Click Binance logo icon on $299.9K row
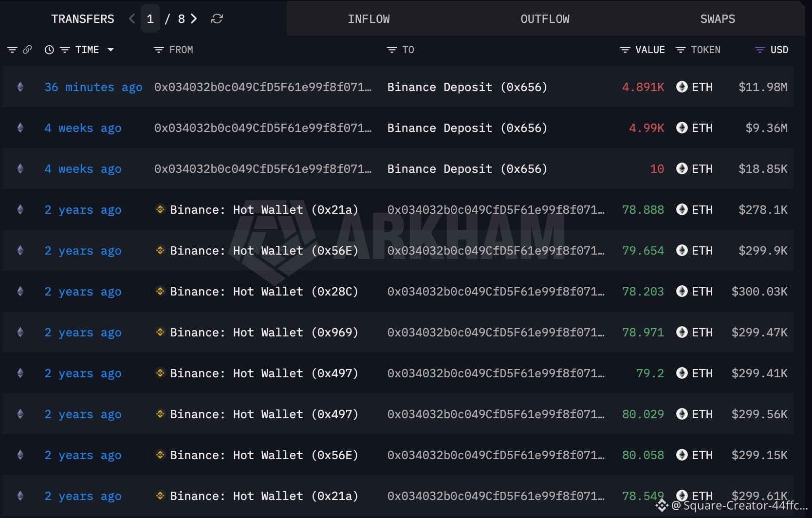 [x=160, y=250]
